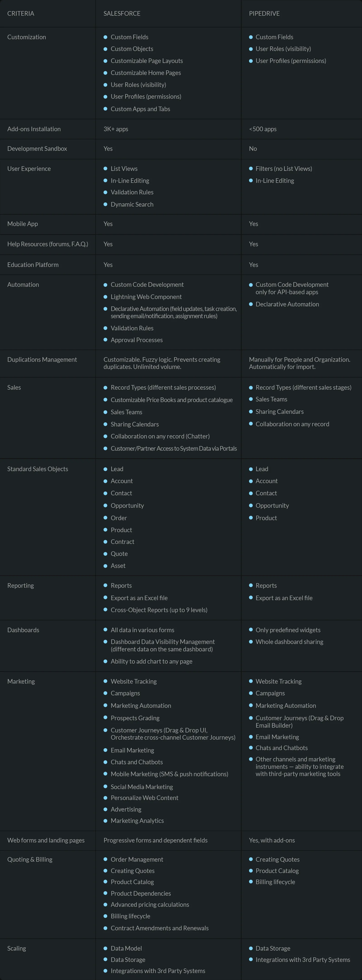Select 'Custom Apps and Tabs' item
Image resolution: width=362 pixels, height=980 pixels.
click(141, 109)
